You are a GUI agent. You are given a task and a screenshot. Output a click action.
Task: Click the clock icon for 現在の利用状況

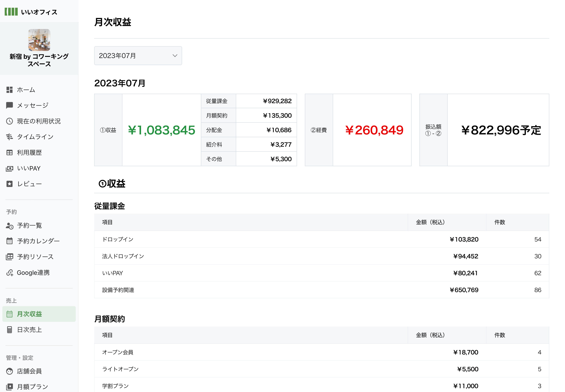tap(9, 121)
